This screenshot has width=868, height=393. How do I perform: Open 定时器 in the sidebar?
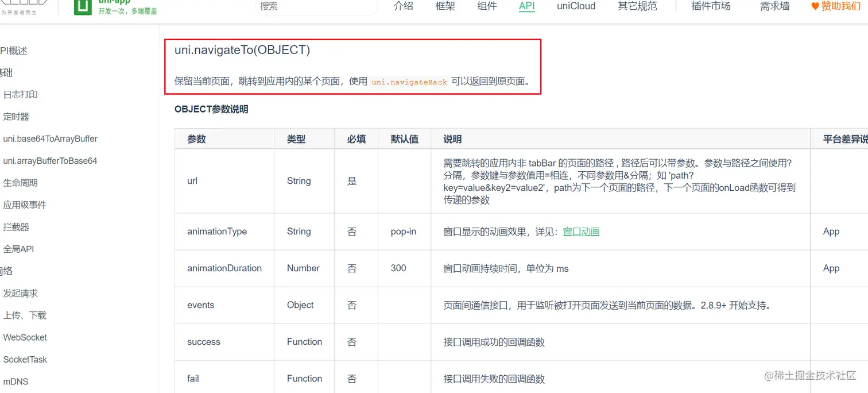tap(16, 117)
